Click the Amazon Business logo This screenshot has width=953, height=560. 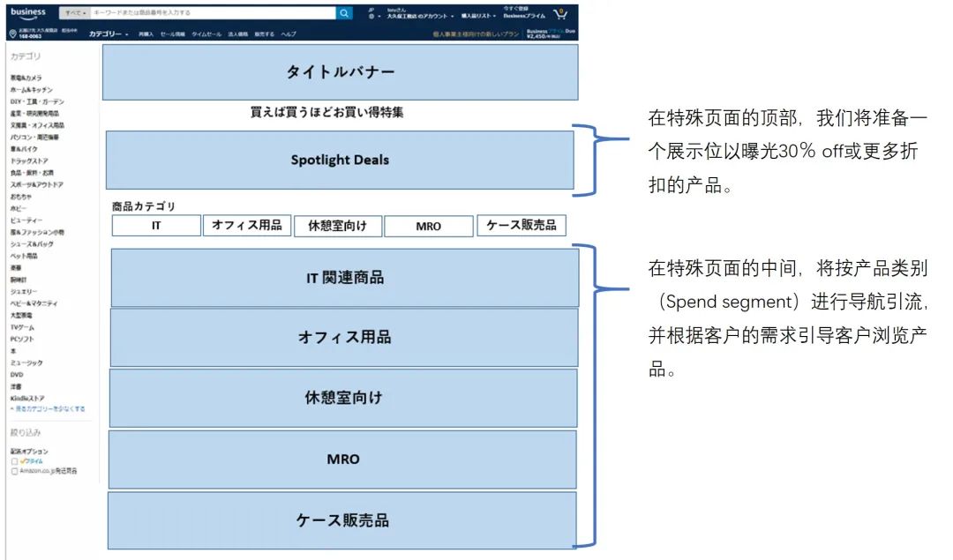coord(28,11)
